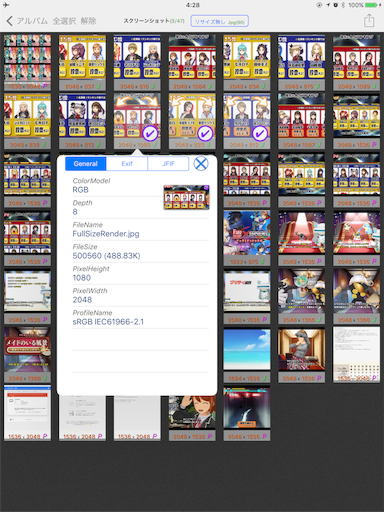
Task: Select the メイドのいる風景 2048 x 1366 thumbnail
Action: tap(27, 355)
